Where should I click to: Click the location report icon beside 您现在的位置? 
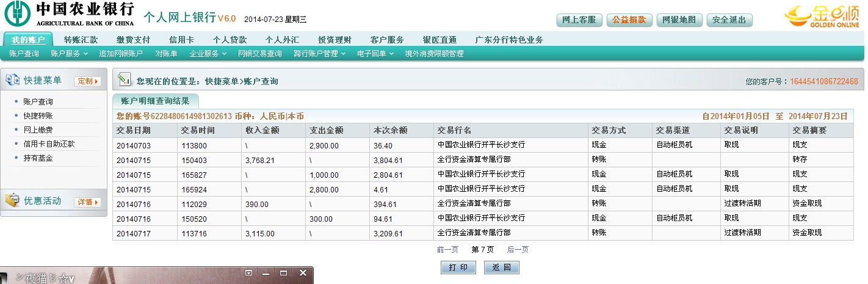pos(125,80)
